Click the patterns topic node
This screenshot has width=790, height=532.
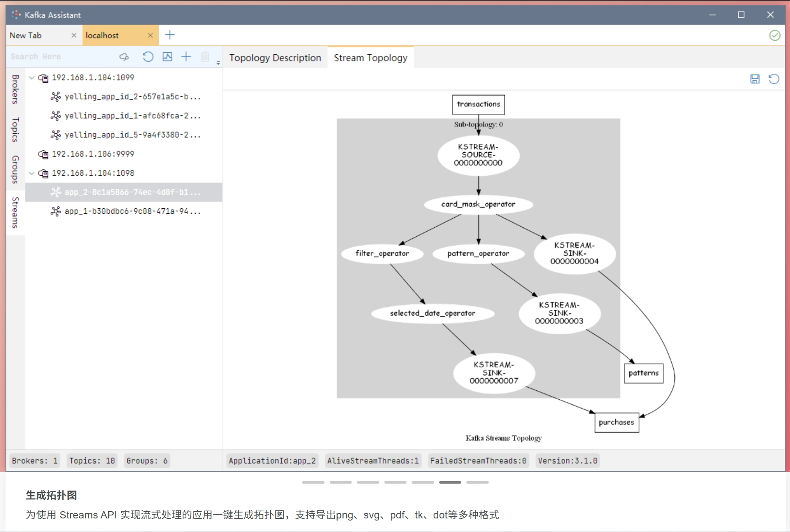(644, 373)
